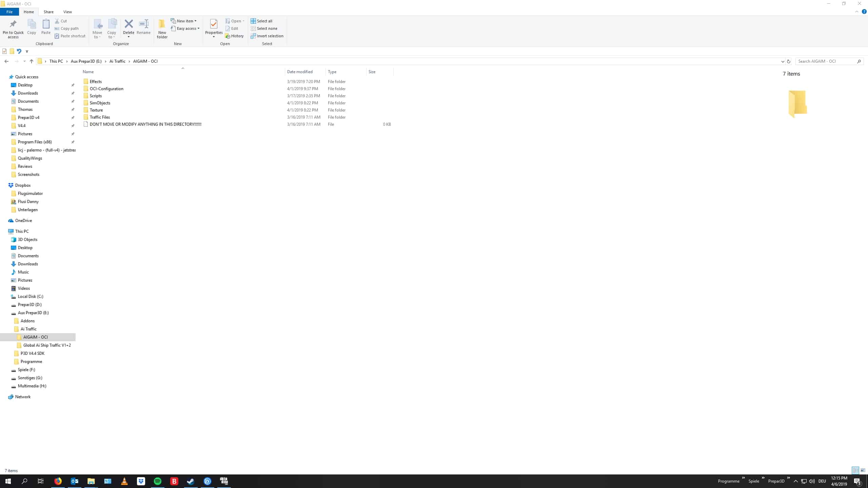
Task: Click the Search AIGAIM - OCI field
Action: (x=826, y=61)
